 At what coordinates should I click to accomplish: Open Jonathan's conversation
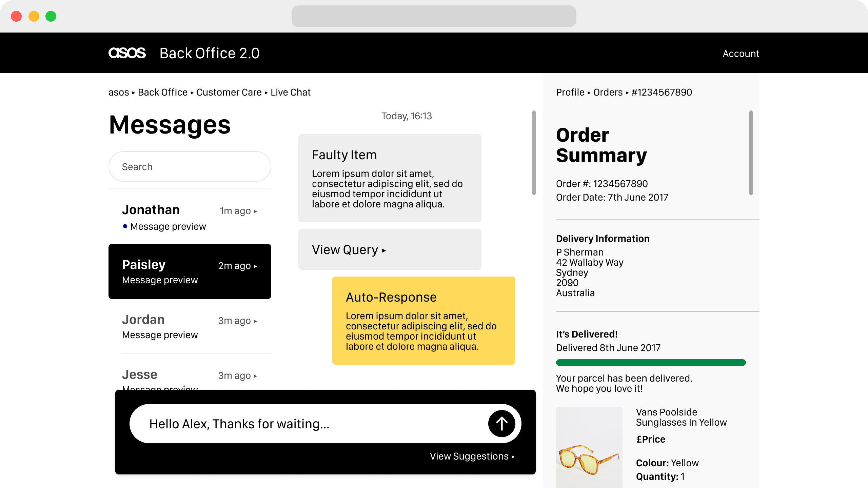190,217
